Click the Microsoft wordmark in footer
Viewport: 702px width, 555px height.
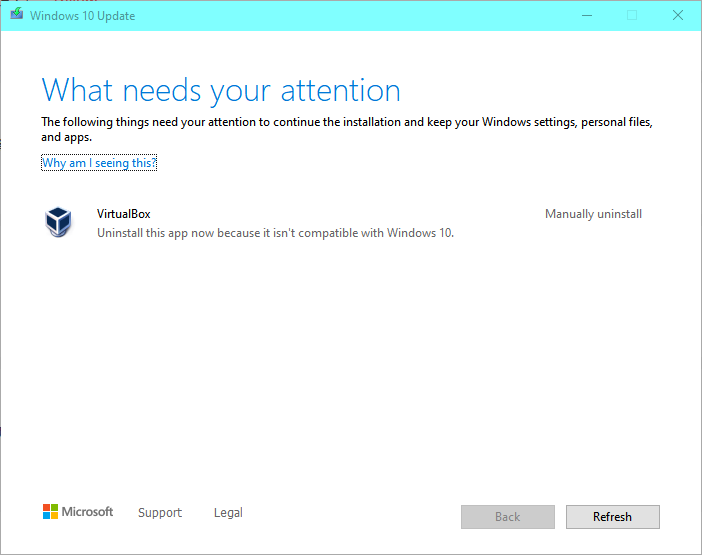click(88, 512)
